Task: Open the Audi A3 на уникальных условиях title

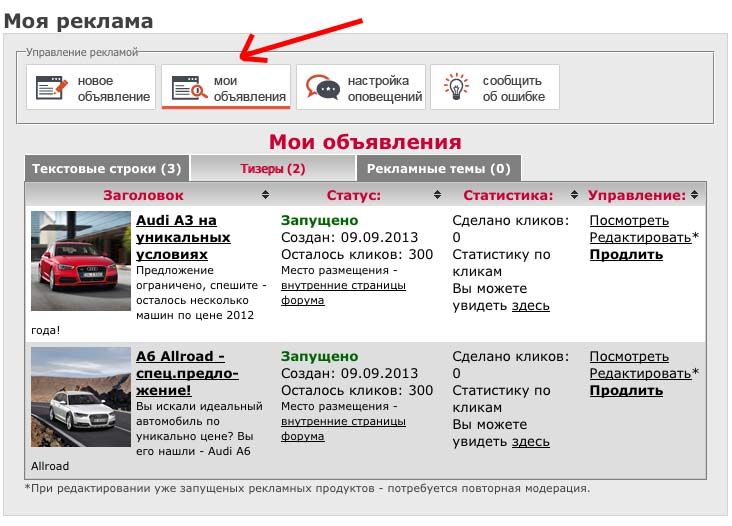Action: pyautogui.click(x=183, y=237)
